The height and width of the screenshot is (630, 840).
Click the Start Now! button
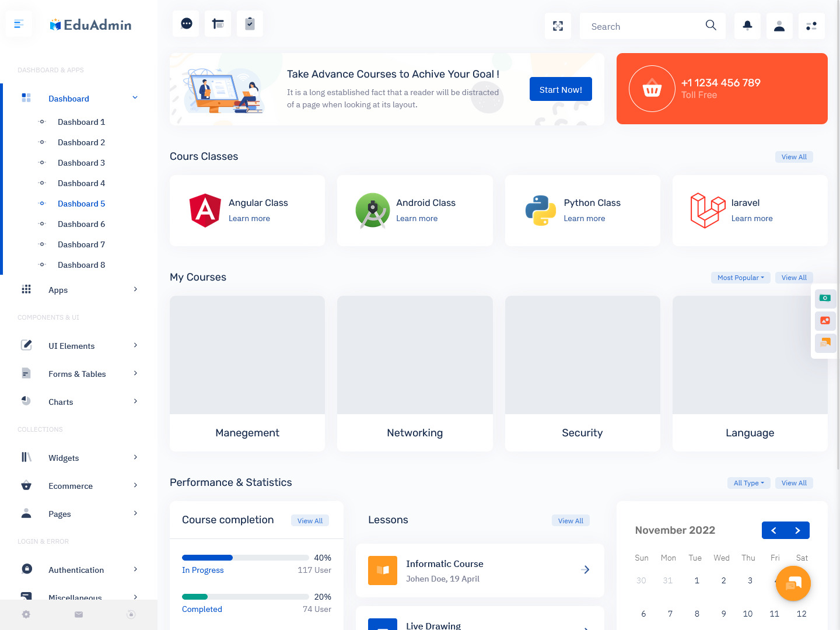tap(561, 89)
